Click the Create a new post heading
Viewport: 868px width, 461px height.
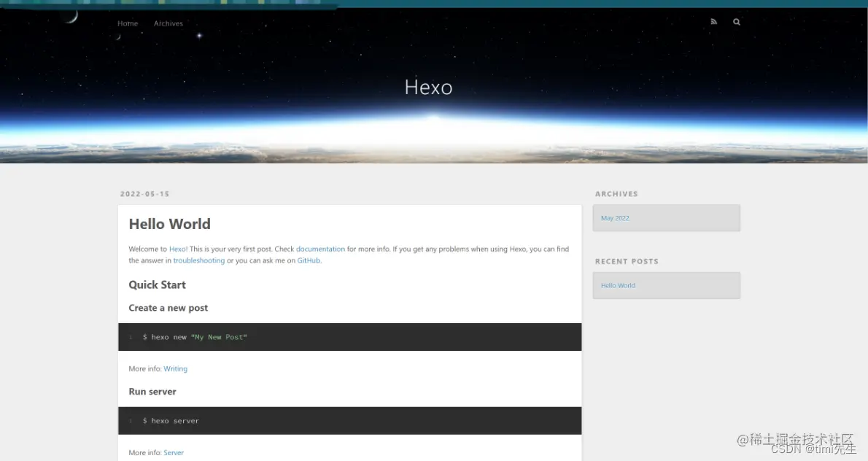tap(168, 308)
